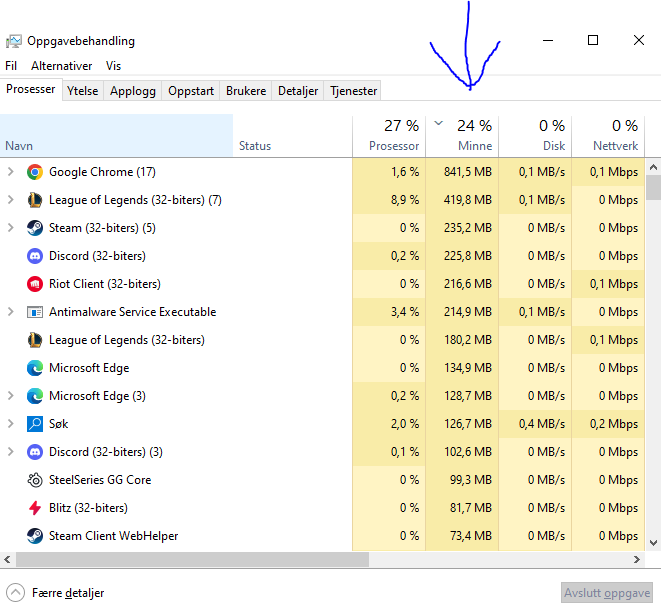Click the Oppgavebehandling title bar icon

click(13, 41)
